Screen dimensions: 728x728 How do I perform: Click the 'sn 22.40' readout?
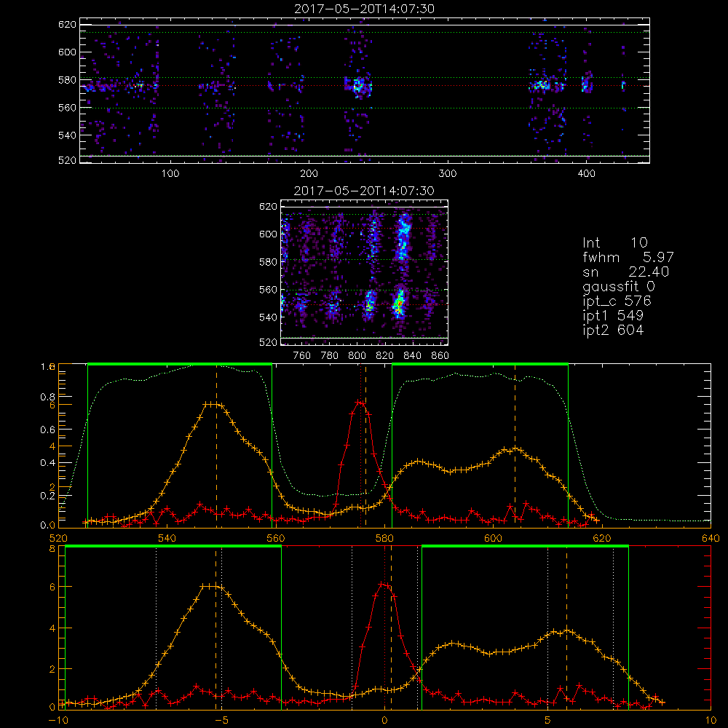coord(626,272)
